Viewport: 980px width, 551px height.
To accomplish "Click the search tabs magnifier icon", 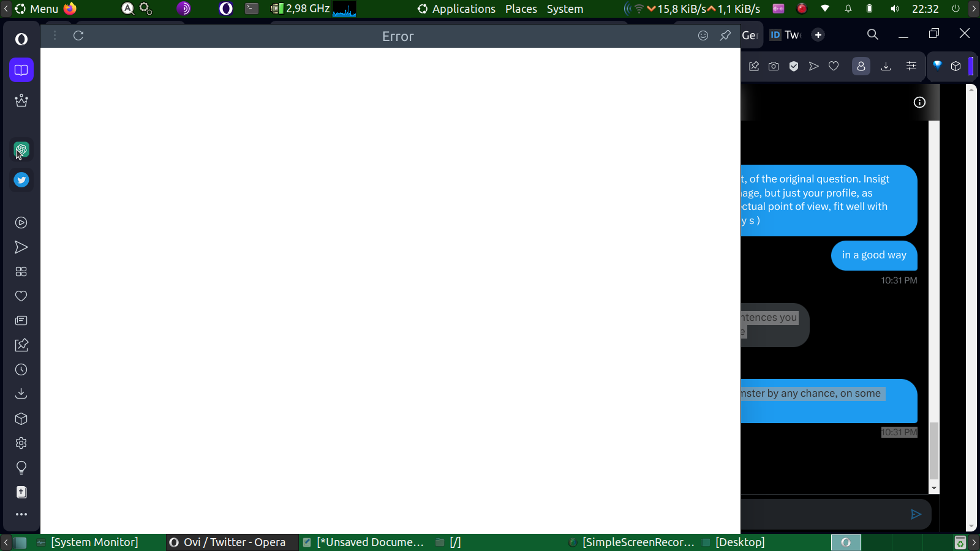I will coord(873,34).
